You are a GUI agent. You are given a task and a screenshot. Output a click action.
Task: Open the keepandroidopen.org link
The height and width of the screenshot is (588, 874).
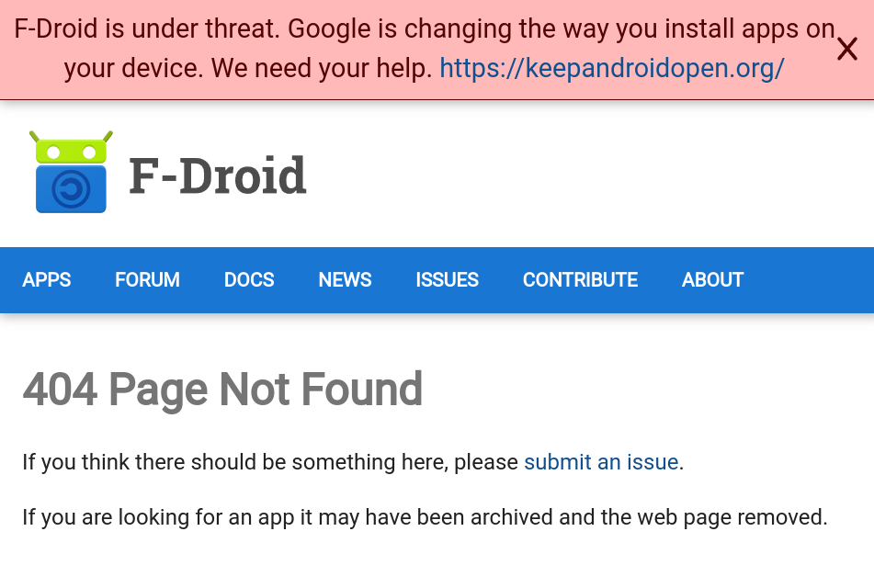click(611, 69)
